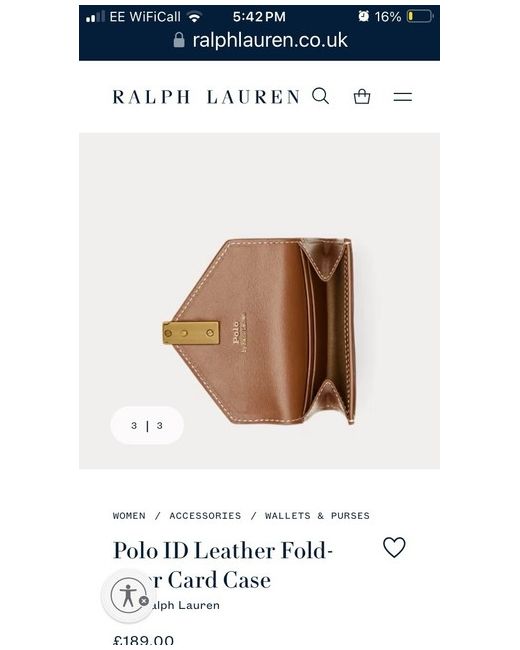The height and width of the screenshot is (650, 520).
Task: Tap the 5:42 PM clock
Action: coord(259,17)
